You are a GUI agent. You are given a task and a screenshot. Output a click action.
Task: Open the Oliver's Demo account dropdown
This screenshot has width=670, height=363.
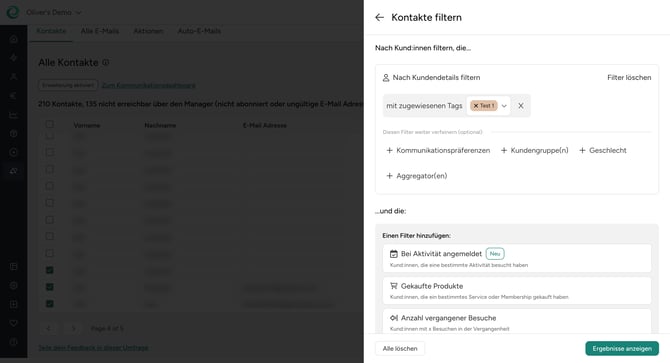[53, 12]
